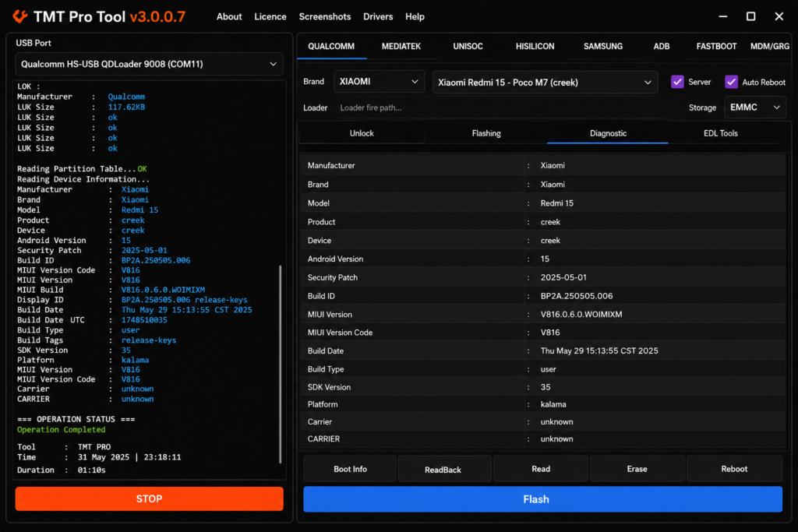Switch to the MEDIATEK tab
The image size is (798, 532).
(x=401, y=46)
